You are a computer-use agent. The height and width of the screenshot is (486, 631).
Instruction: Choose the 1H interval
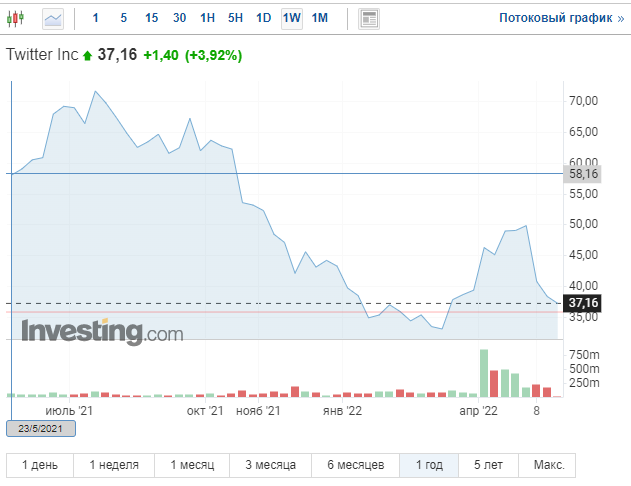(207, 18)
